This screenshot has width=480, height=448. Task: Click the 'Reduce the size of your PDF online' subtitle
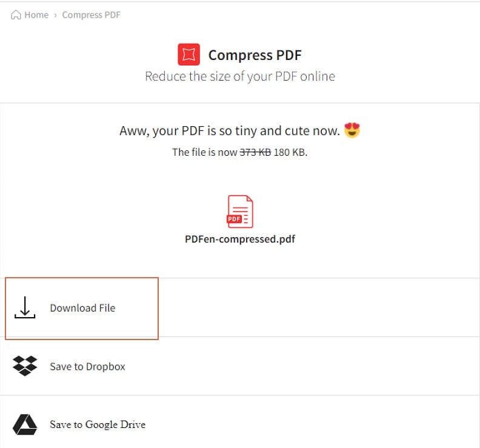[240, 76]
